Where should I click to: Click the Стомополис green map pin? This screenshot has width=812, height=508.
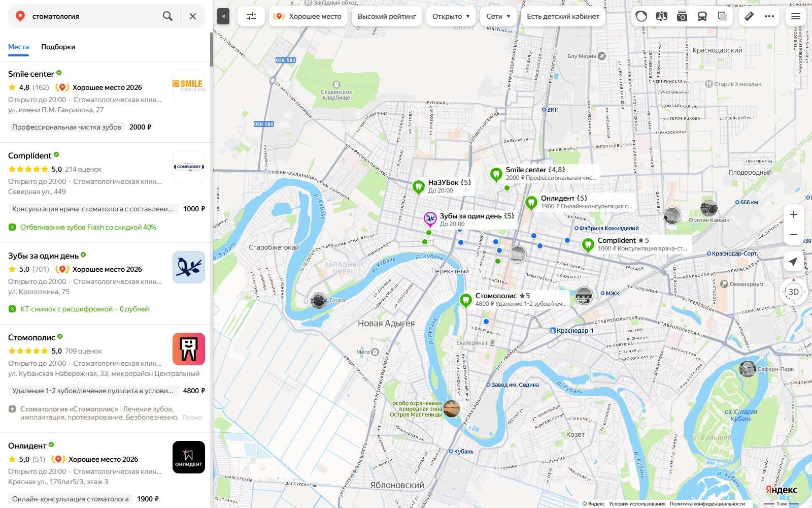[x=465, y=300]
